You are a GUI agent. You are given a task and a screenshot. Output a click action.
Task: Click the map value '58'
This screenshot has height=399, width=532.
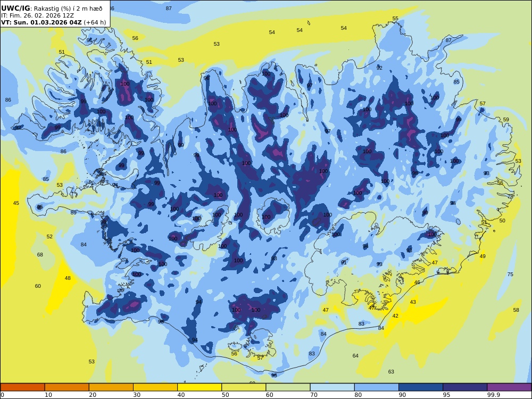click(x=516, y=310)
